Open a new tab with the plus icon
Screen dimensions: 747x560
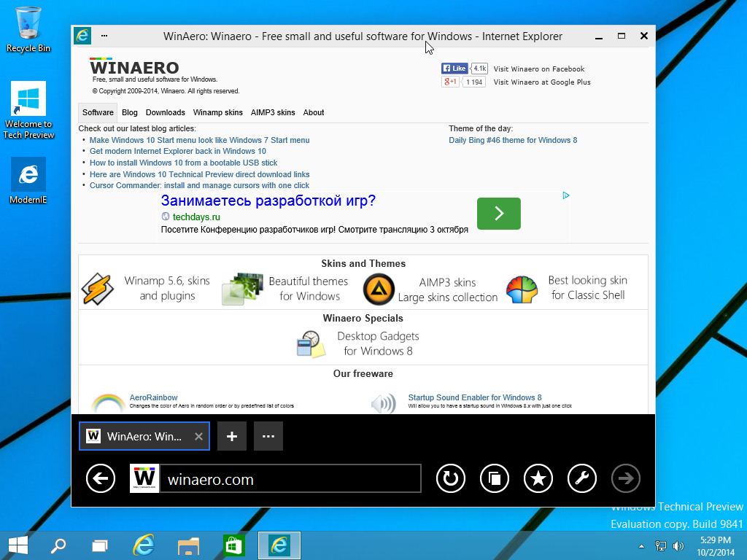[231, 435]
